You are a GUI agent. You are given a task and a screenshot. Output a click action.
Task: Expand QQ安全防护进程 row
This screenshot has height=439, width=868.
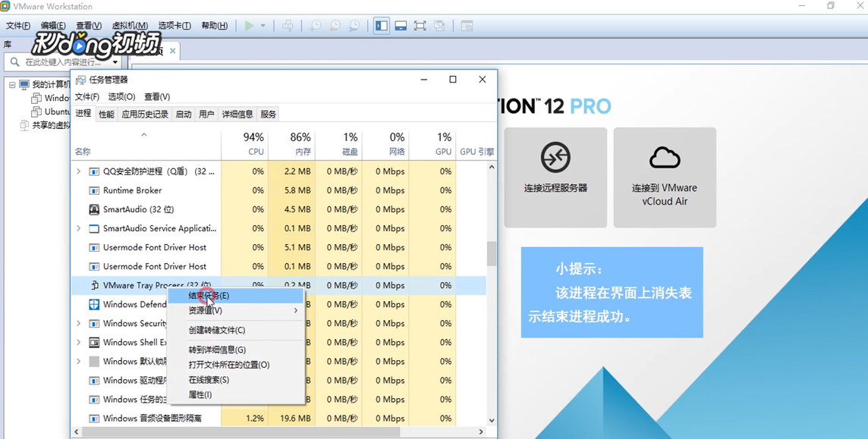click(x=79, y=171)
